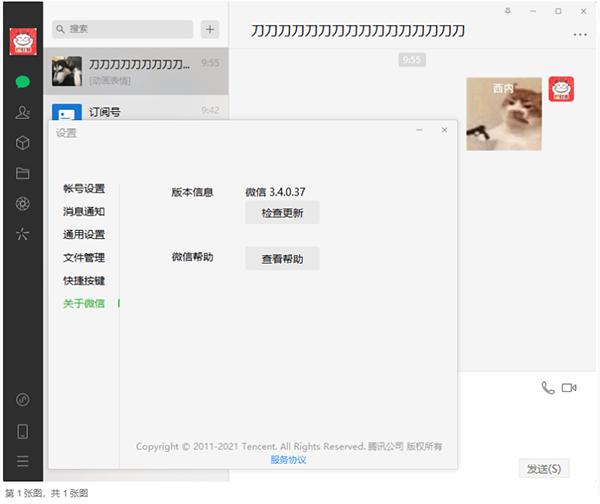Viewport: 600px width, 504px height.
Task: Open the 刀刀刀 chat in conversation list
Action: (x=136, y=71)
